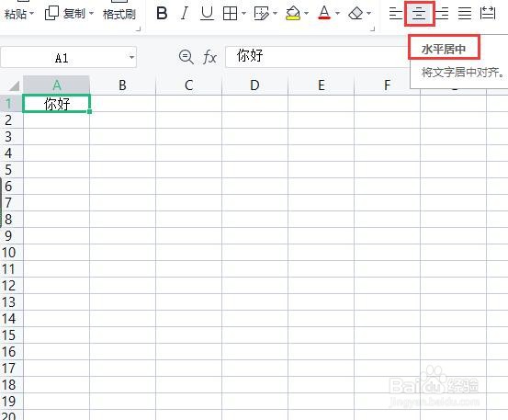Align text right
Screen dimensions: 508x420
pyautogui.click(x=442, y=13)
